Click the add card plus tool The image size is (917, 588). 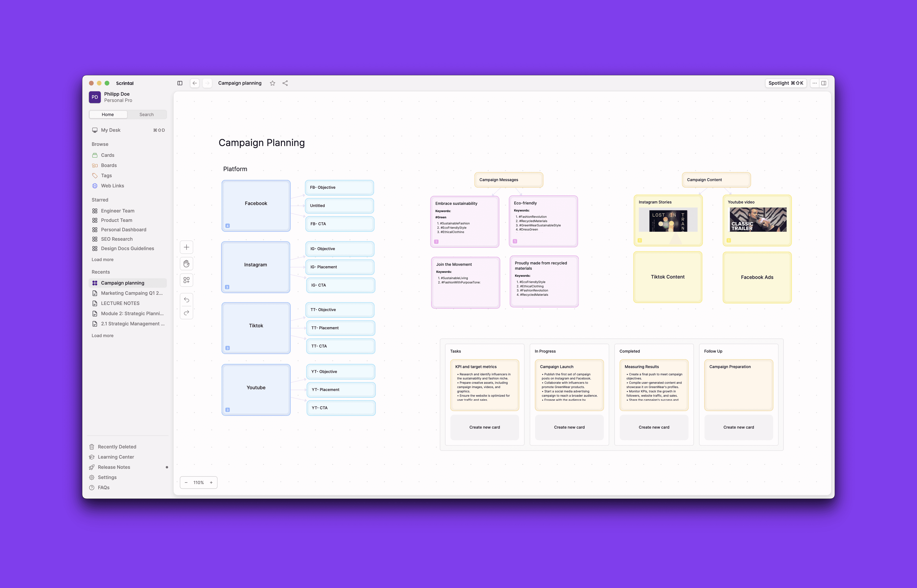pos(186,247)
